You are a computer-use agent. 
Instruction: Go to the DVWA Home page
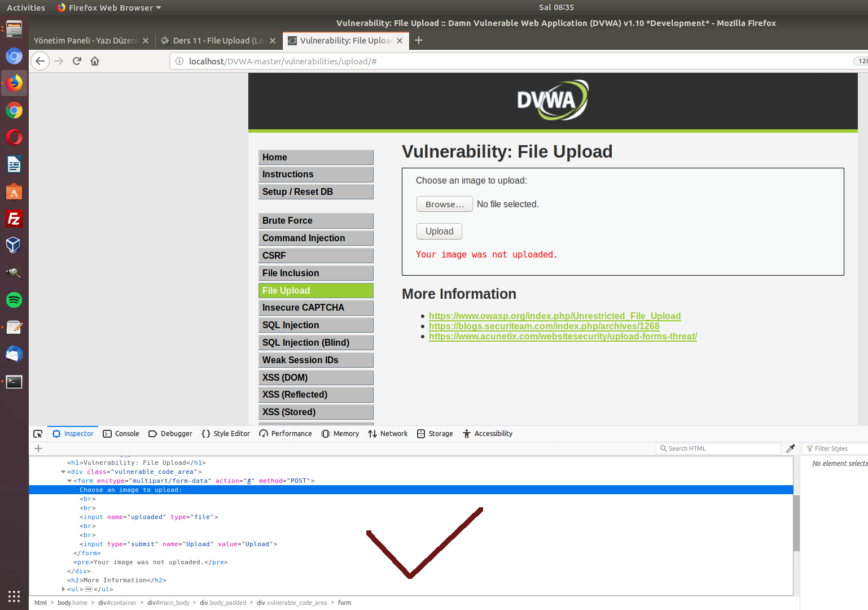pyautogui.click(x=316, y=158)
